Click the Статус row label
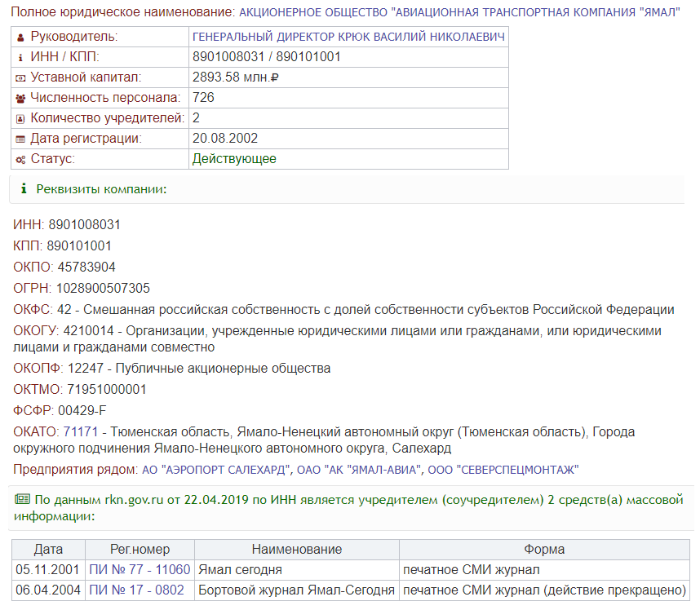The height and width of the screenshot is (610, 700). (x=53, y=159)
